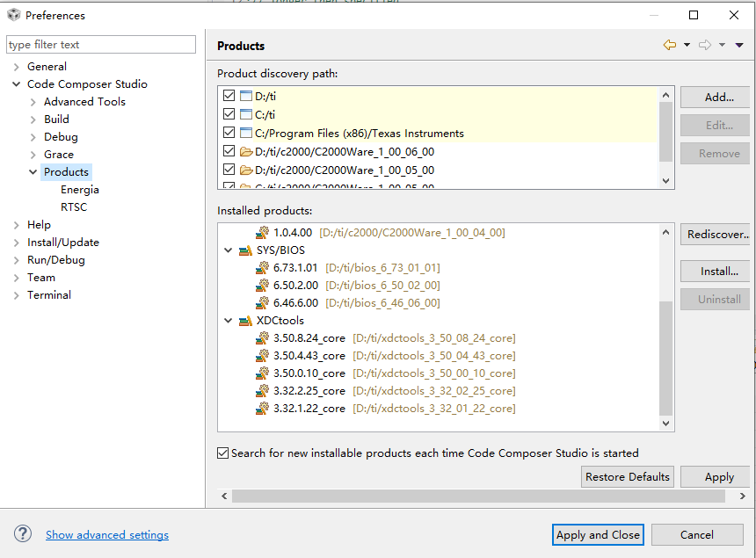
Task: Open the back history dropdown arrow
Action: [x=687, y=46]
